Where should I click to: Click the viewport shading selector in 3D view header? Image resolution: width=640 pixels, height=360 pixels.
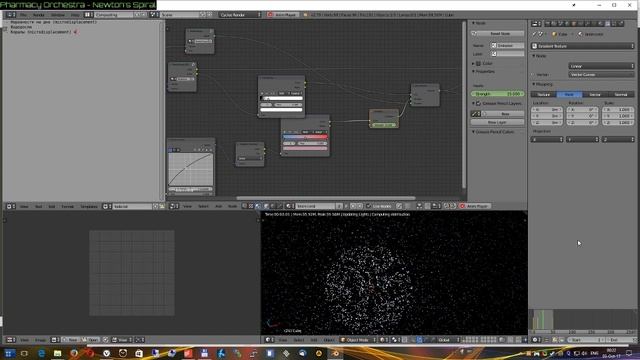[383, 340]
